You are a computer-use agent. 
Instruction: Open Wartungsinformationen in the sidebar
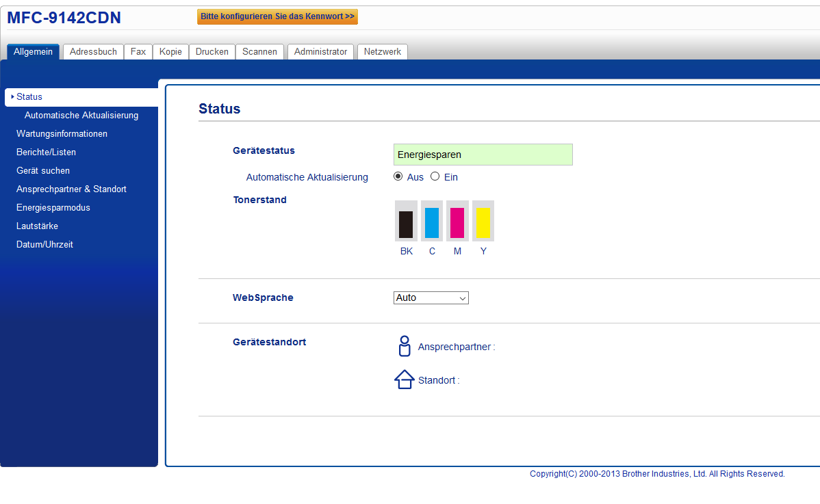tap(62, 134)
